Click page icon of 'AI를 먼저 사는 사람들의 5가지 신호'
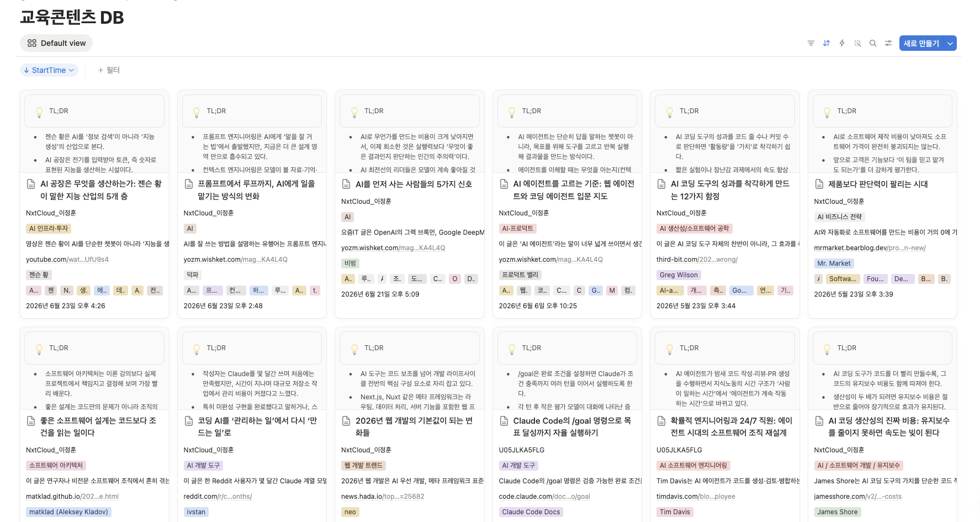Screen dimensions: 980x522 pyautogui.click(x=347, y=184)
